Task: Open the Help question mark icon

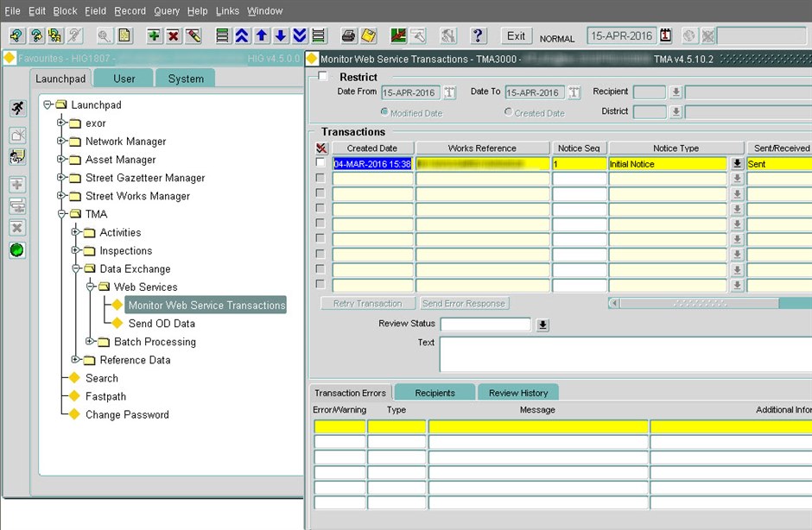Action: (x=478, y=35)
